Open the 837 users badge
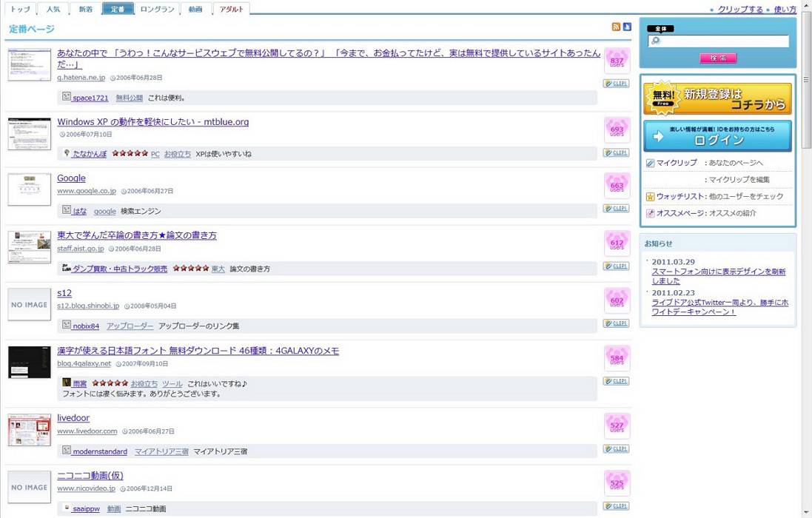This screenshot has height=518, width=812. coord(617,61)
